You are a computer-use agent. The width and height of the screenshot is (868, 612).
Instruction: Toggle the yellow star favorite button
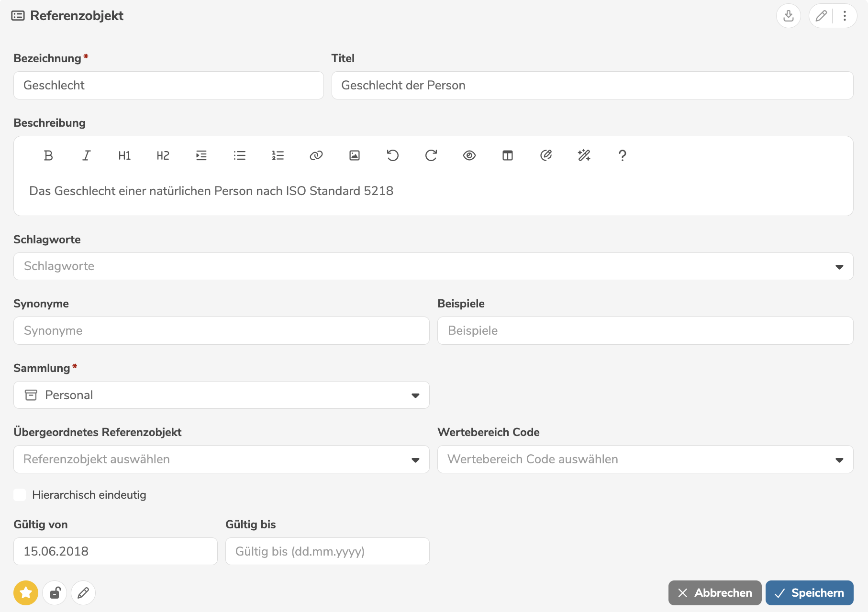(26, 593)
